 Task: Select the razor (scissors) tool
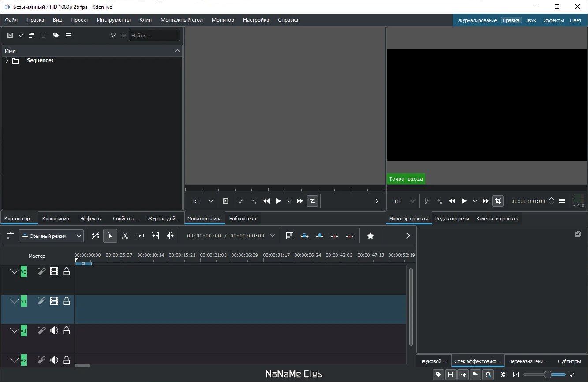tap(125, 236)
